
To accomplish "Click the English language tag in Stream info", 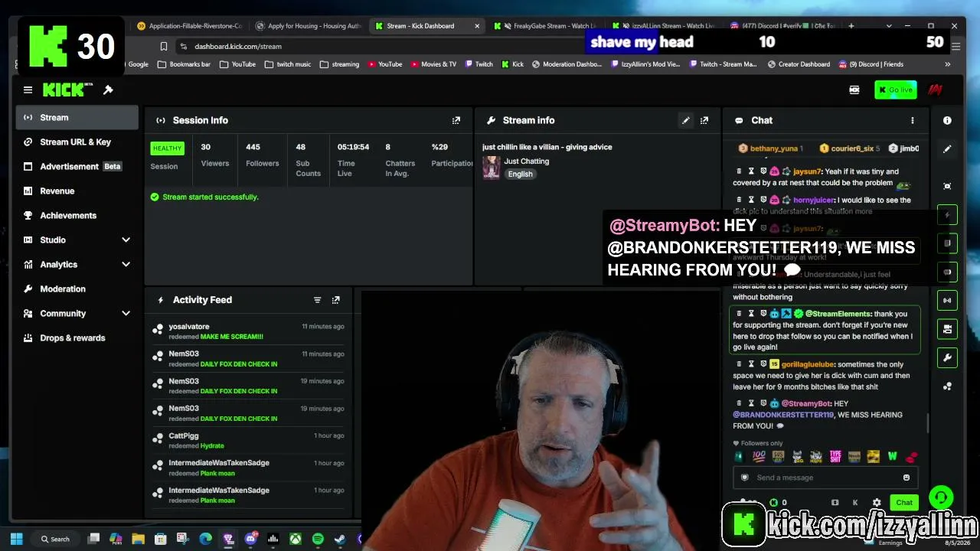I will tap(520, 174).
